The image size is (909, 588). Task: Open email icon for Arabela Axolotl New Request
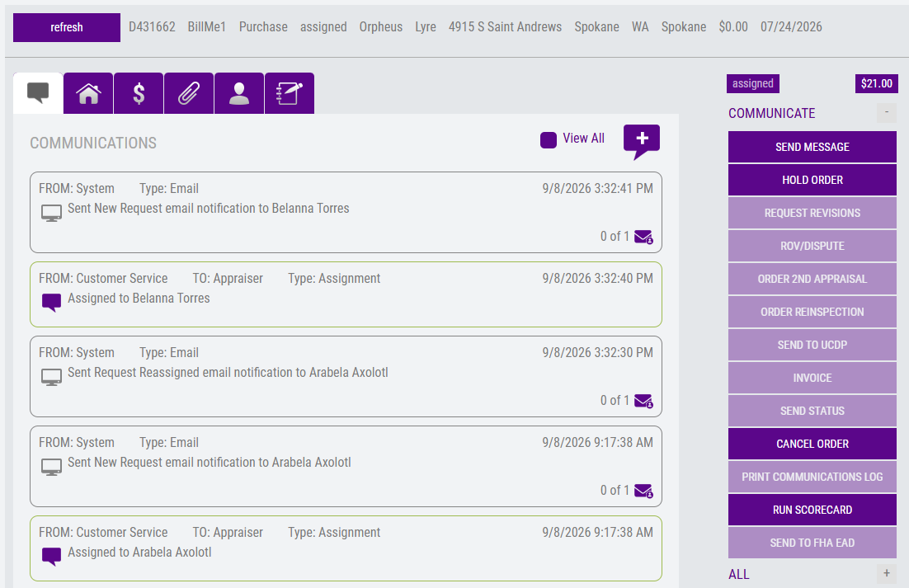pos(643,491)
